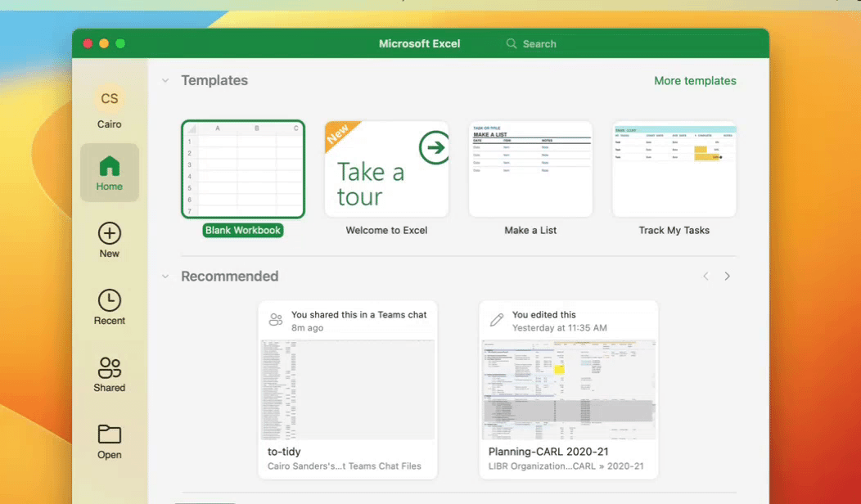
Task: Click the pencil icon on the Planning-CARL card
Action: (x=497, y=320)
